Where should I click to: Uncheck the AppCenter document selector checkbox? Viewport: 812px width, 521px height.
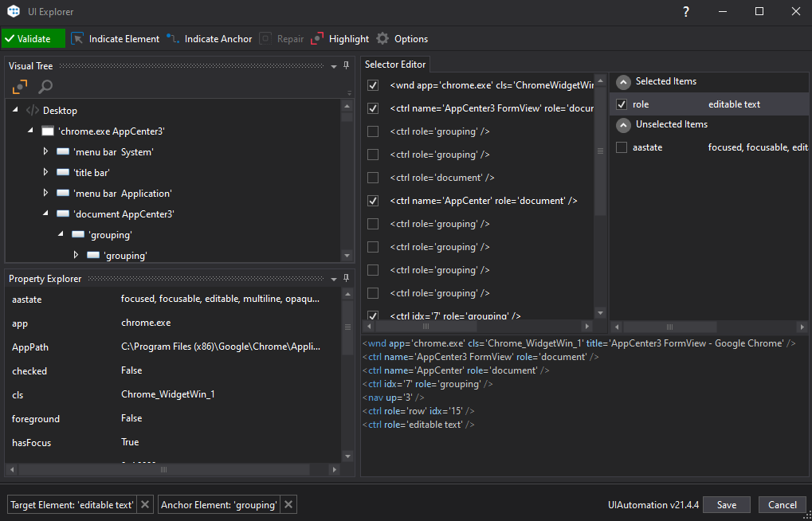coord(373,201)
